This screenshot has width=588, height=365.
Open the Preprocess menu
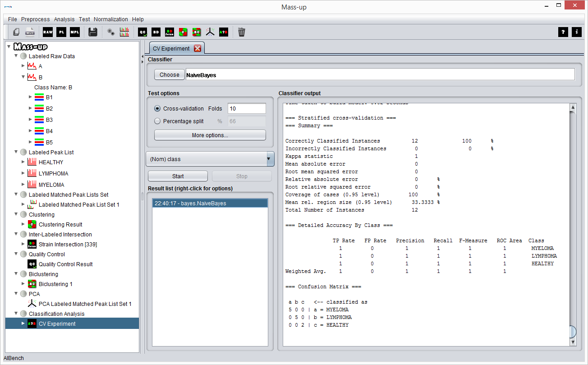35,19
